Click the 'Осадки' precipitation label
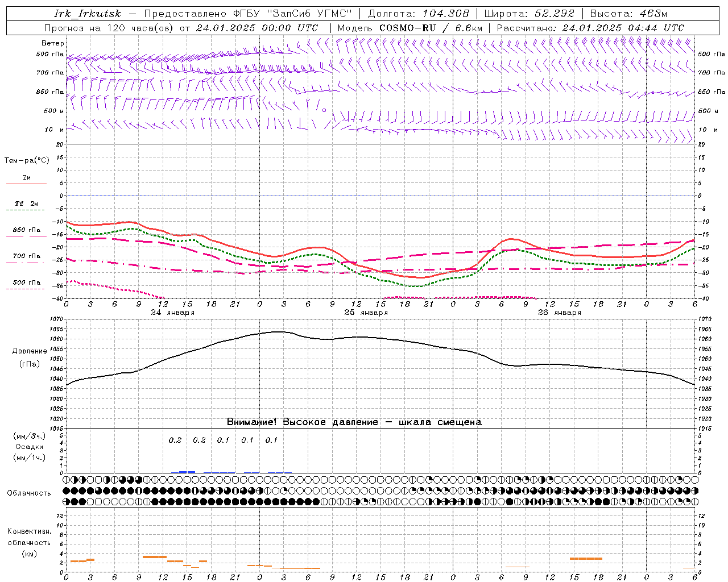The height and width of the screenshot is (582, 728). click(30, 447)
